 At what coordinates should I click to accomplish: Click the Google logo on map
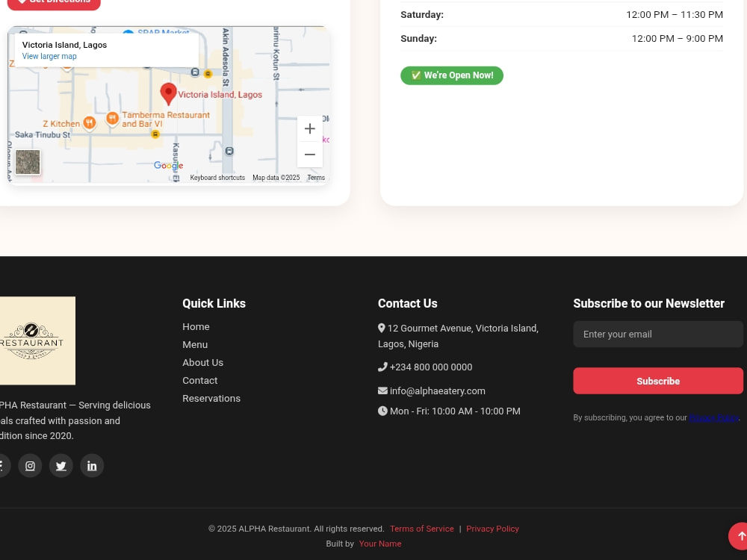click(x=168, y=165)
